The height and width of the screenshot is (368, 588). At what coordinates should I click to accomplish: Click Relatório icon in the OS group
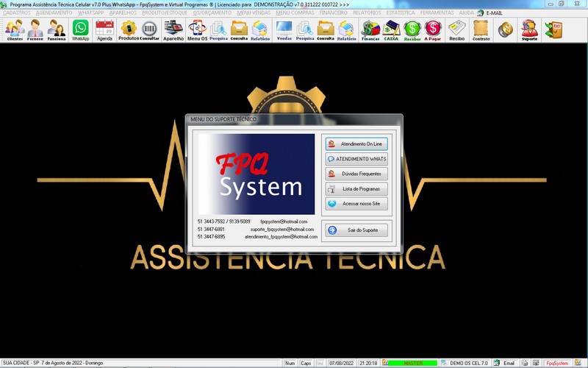click(260, 30)
